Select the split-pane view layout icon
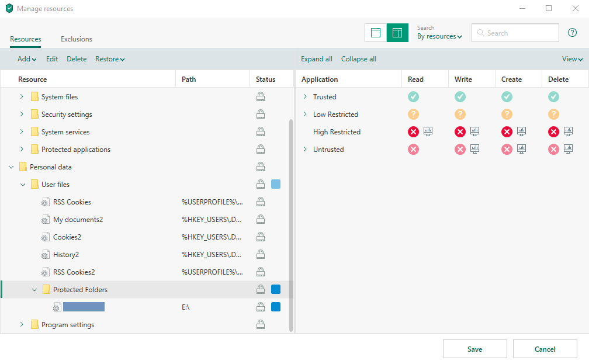The image size is (589, 364). [x=397, y=33]
